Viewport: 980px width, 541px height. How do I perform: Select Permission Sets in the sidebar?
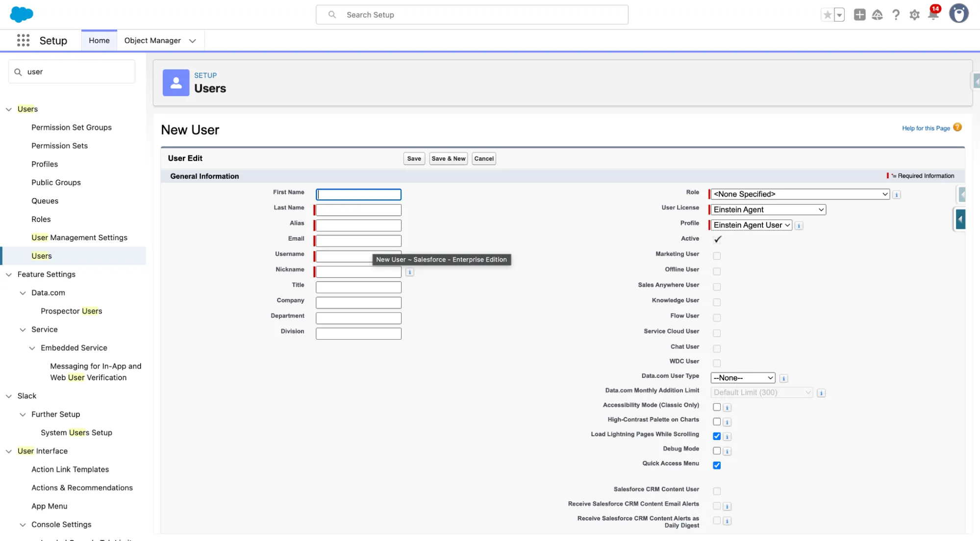pyautogui.click(x=59, y=146)
